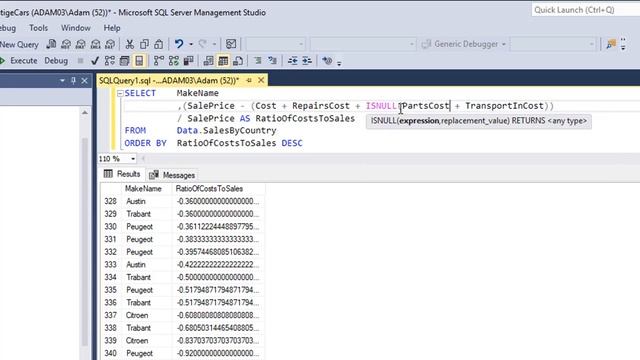Select row header 333 in results grid
This screenshot has width=640, height=360.
coord(111,264)
